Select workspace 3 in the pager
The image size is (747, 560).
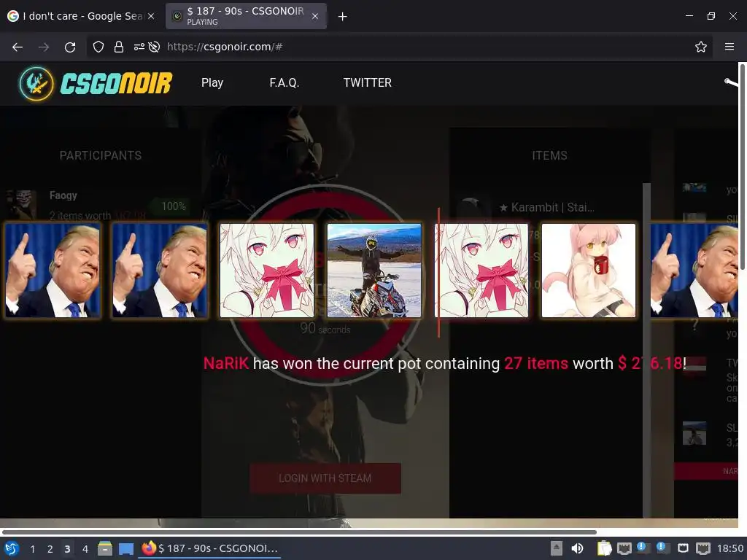(x=68, y=548)
